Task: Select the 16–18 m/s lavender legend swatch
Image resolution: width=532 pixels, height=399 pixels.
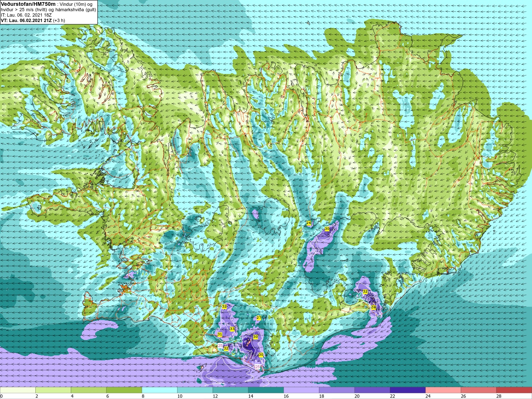Action: coord(301,390)
